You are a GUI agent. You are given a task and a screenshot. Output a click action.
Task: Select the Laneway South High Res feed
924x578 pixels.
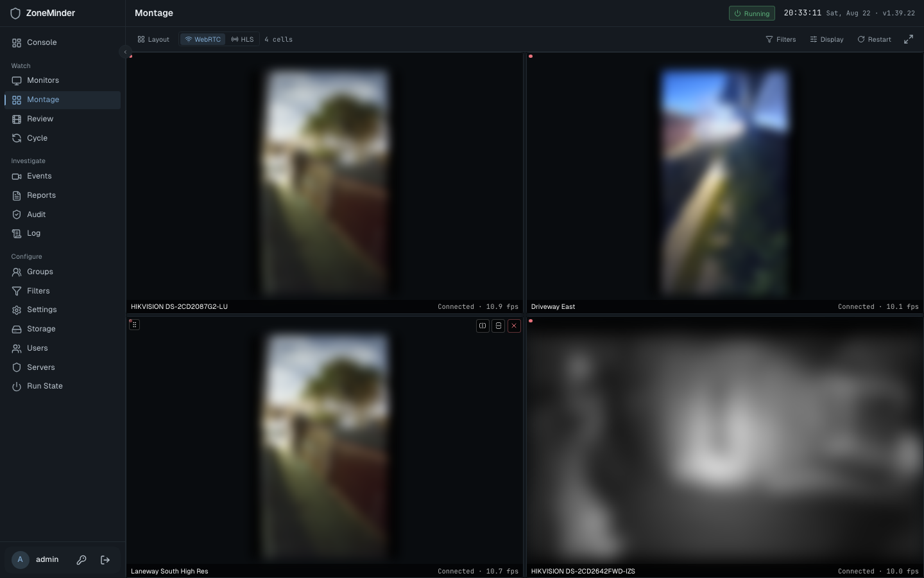point(325,447)
